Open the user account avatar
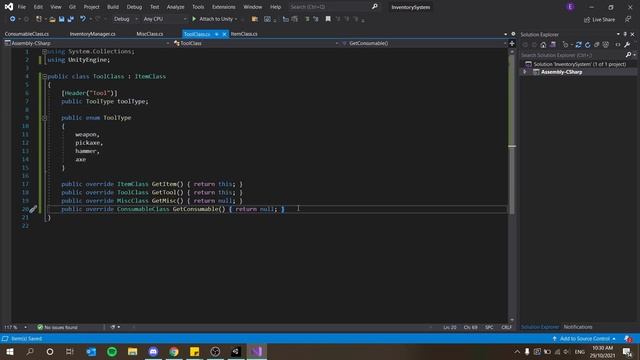This screenshot has width=640, height=360. pyautogui.click(x=570, y=7)
